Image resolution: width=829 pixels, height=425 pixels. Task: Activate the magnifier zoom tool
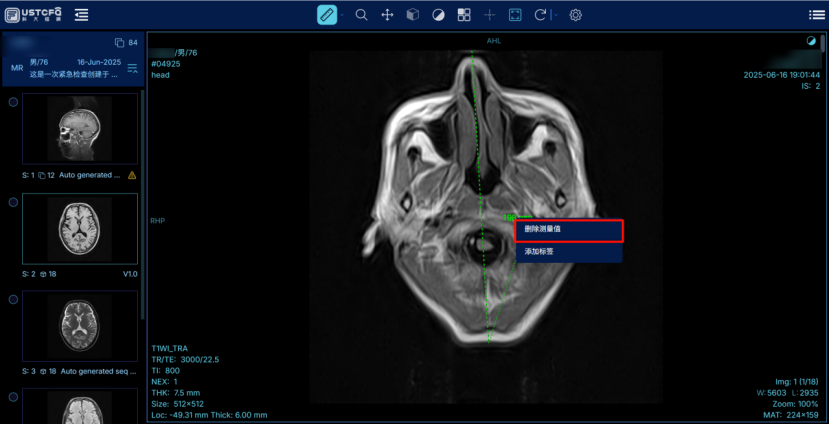(x=362, y=15)
